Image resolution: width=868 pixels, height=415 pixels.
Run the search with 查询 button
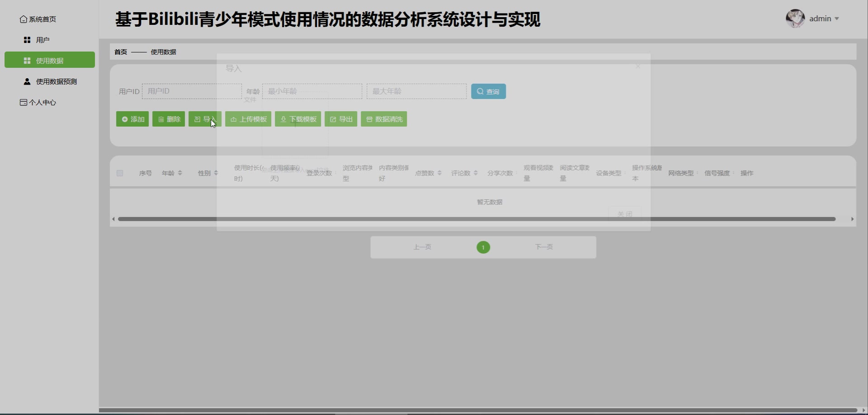[488, 91]
